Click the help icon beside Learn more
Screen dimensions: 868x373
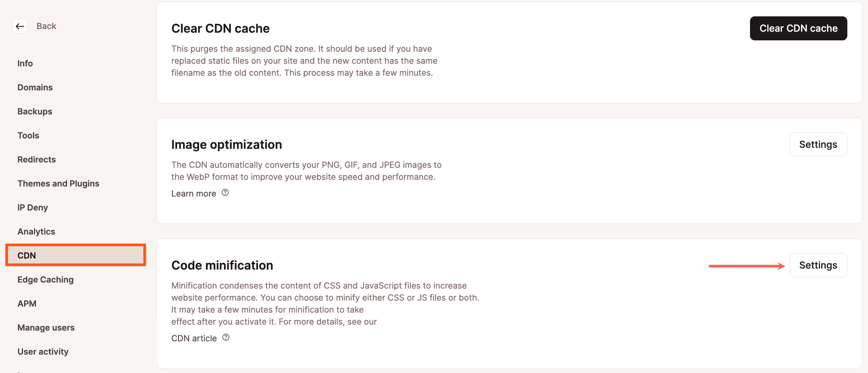(x=225, y=193)
